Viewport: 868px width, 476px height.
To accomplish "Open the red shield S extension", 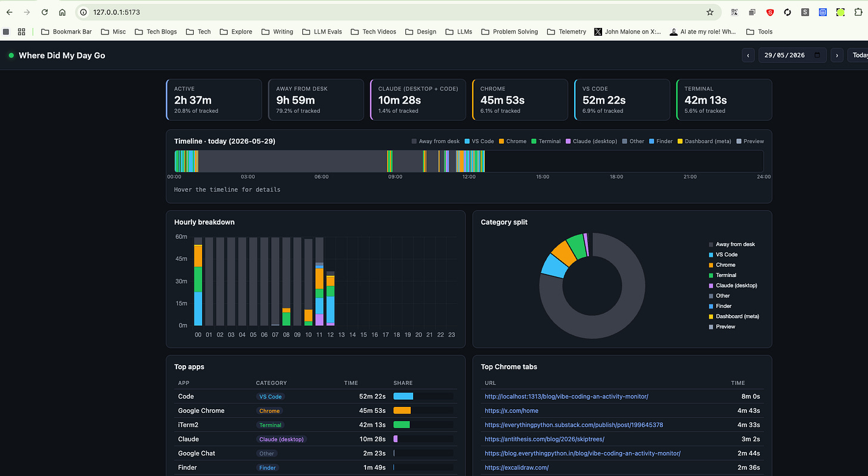I will (x=770, y=12).
